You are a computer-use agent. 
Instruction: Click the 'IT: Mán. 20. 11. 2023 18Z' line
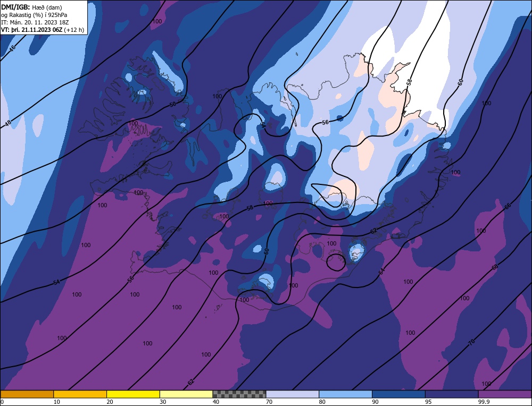(35, 22)
